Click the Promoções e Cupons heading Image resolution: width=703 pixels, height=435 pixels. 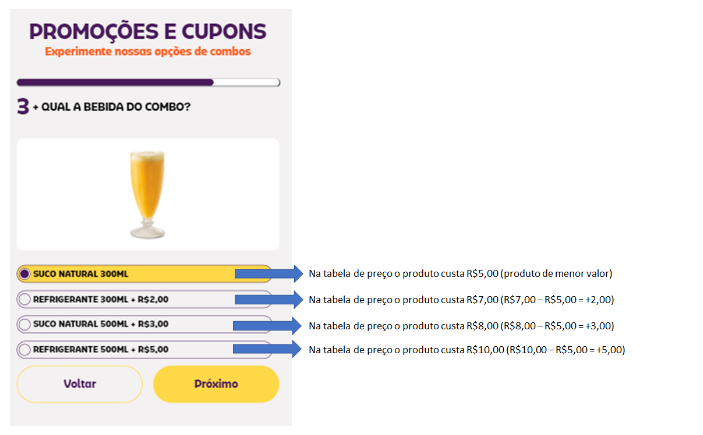point(148,30)
